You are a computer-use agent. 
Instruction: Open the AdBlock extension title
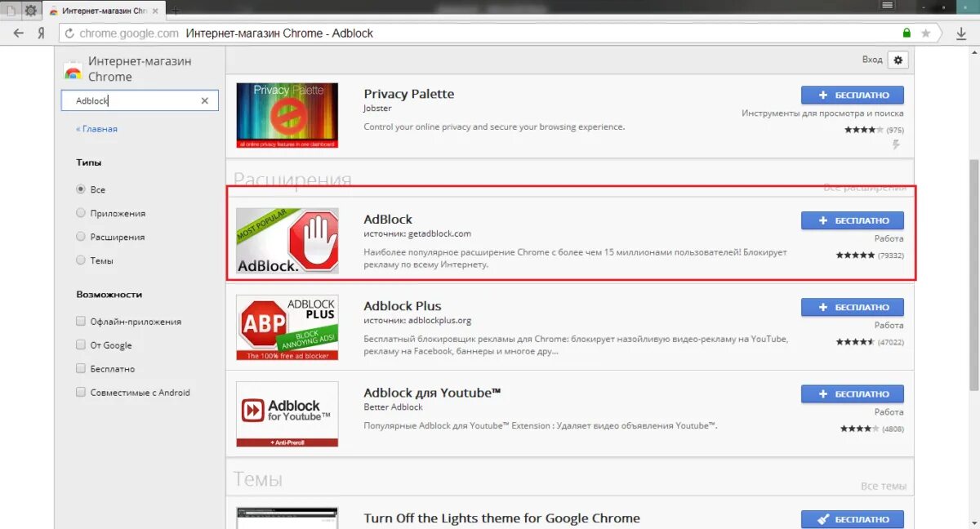click(x=388, y=219)
